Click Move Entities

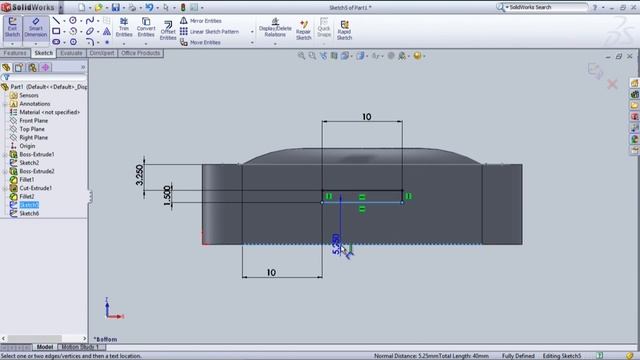click(x=200, y=42)
